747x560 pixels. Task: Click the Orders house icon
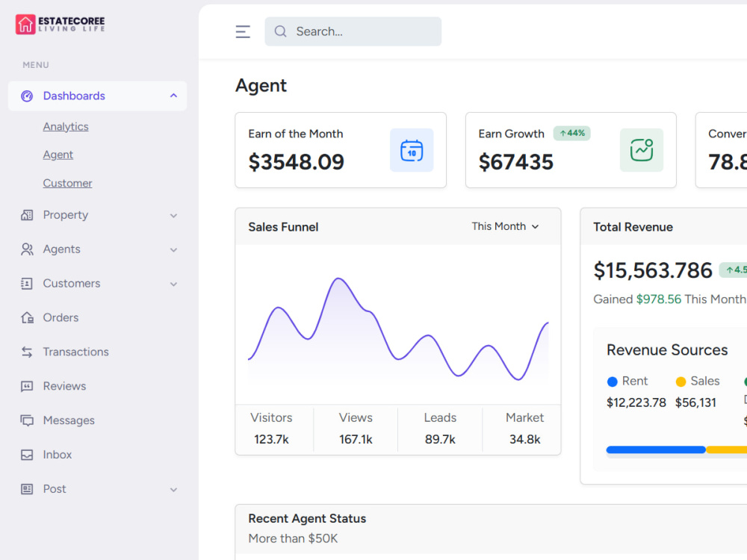(x=27, y=317)
